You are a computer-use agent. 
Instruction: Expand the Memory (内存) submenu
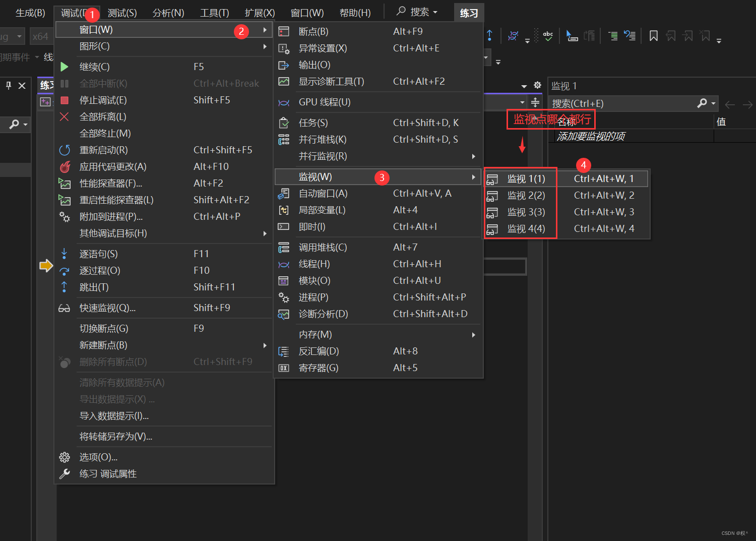click(x=378, y=334)
